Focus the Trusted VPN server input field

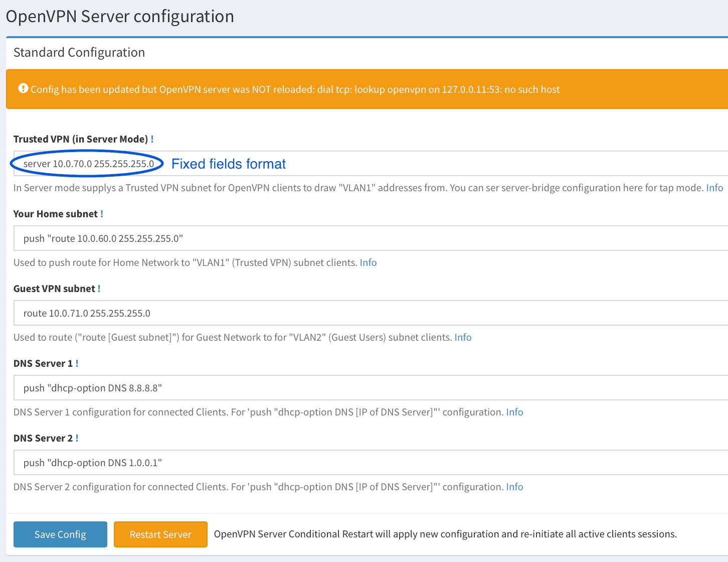coord(371,164)
